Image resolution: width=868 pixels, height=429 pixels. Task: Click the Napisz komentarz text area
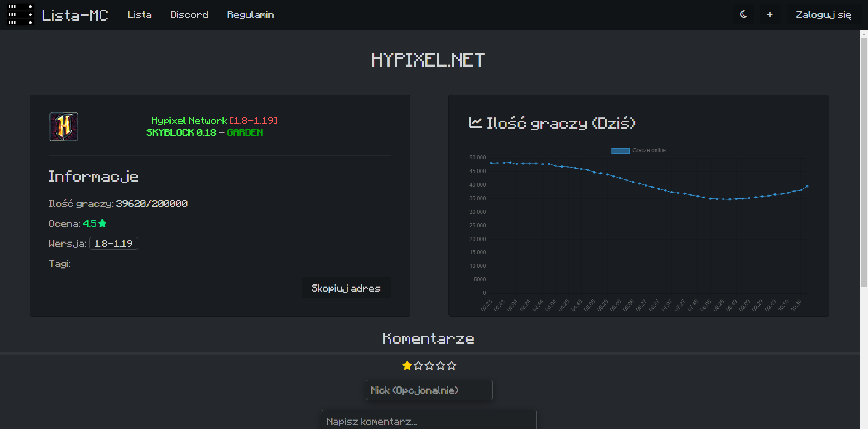click(429, 420)
